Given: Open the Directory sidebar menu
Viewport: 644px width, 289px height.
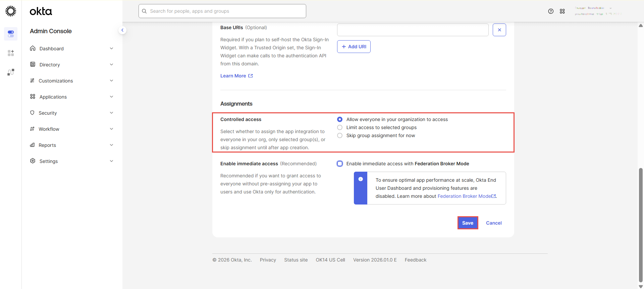Looking at the screenshot, I should (x=50, y=65).
